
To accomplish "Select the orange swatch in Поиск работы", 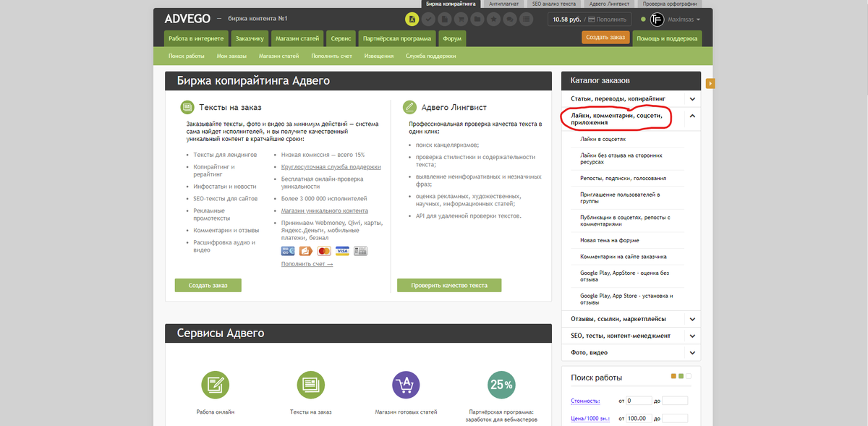I will coord(673,376).
